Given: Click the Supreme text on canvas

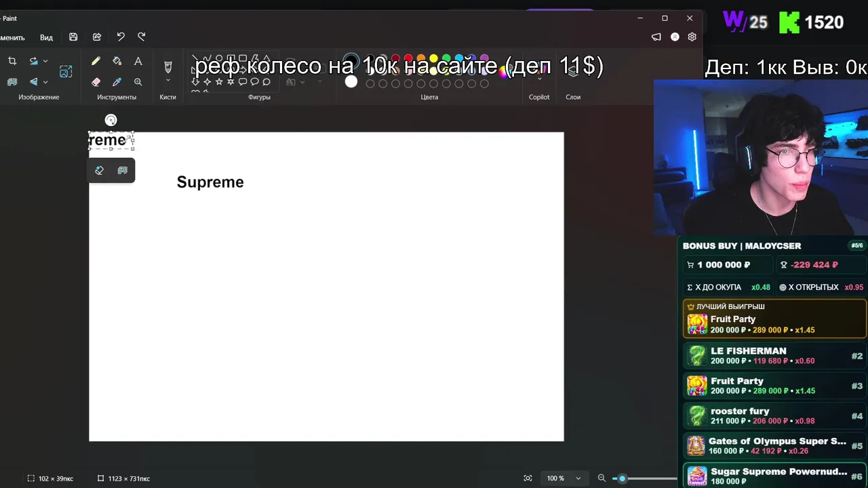Looking at the screenshot, I should (210, 182).
